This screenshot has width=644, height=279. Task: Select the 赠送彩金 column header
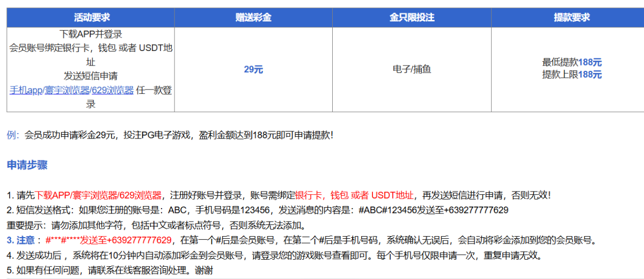point(253,17)
